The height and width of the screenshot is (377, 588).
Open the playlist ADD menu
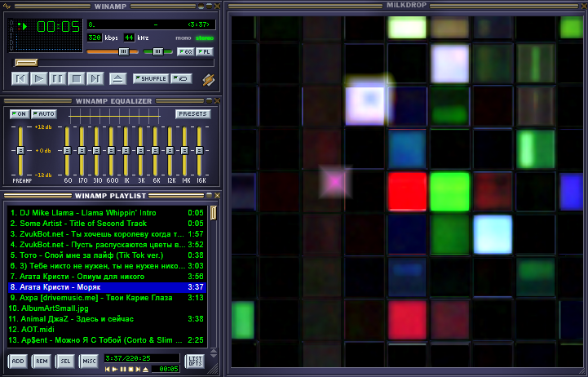[x=18, y=361]
